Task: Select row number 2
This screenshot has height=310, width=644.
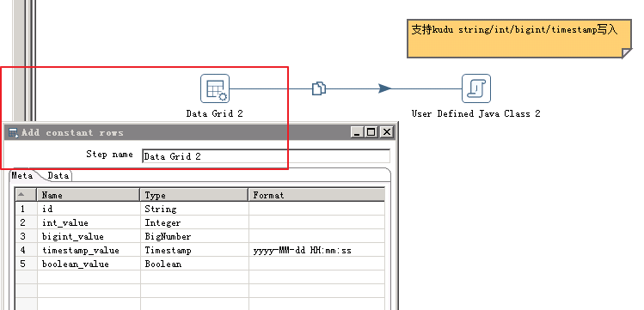Action: (27, 222)
